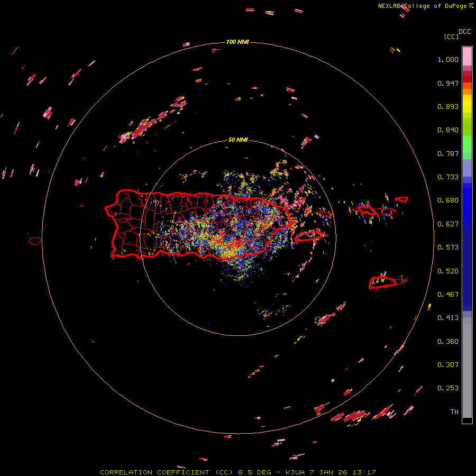Click the NEXLAB College of DuPage watermark text
Image resolution: width=476 pixels, height=476 pixels.
point(422,6)
